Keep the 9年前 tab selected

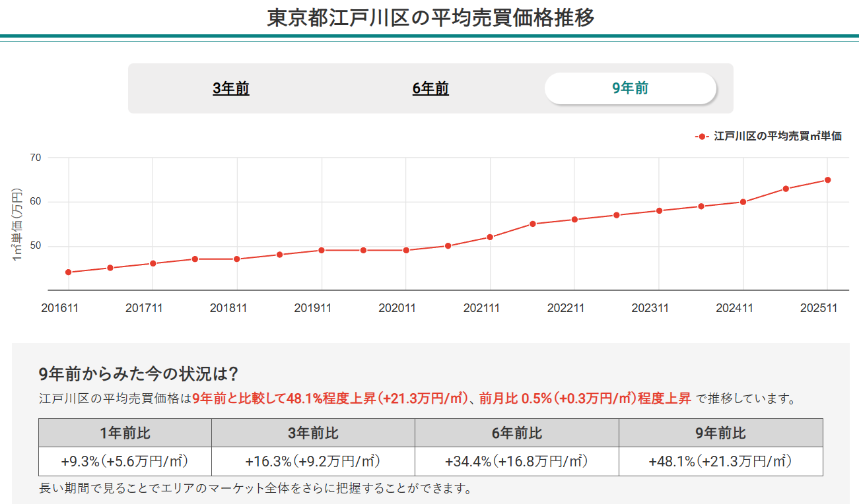coord(629,88)
